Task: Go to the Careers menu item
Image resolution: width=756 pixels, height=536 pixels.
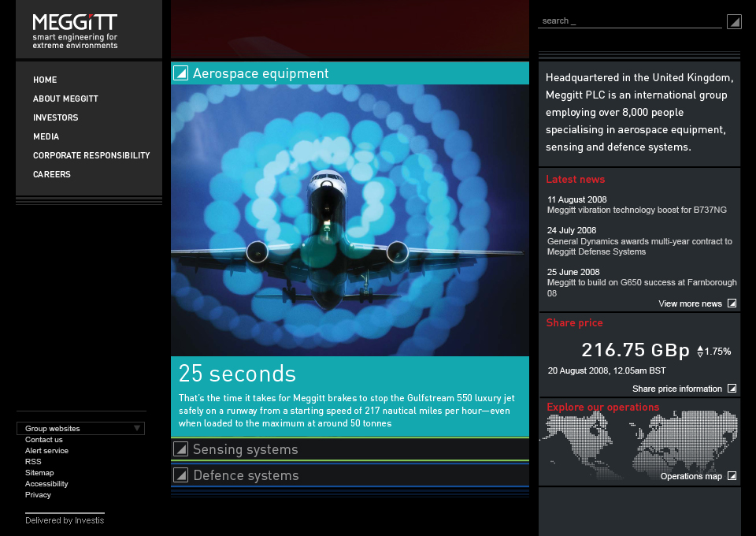Action: (x=52, y=174)
